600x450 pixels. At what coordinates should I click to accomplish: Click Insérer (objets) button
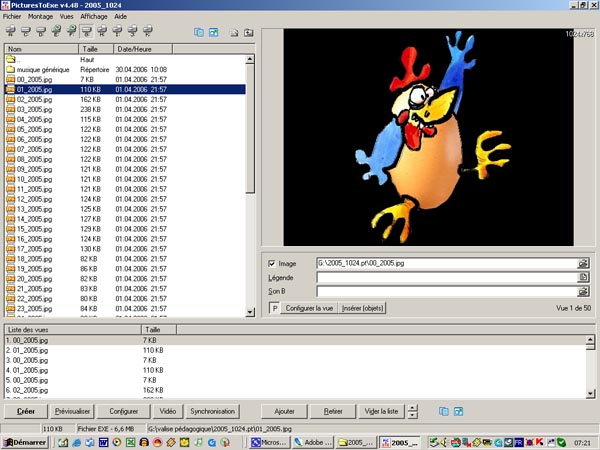362,308
